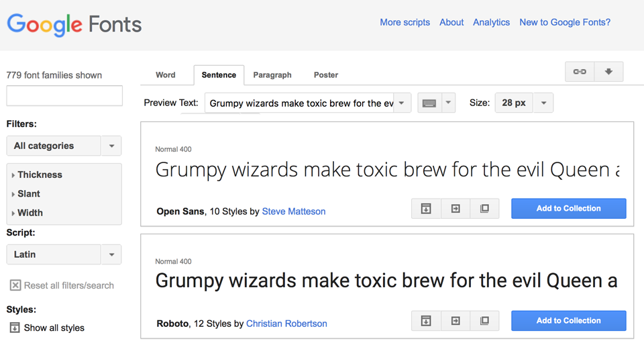Open the Roboto quick-use arrow icon
This screenshot has height=343, width=644.
[455, 321]
